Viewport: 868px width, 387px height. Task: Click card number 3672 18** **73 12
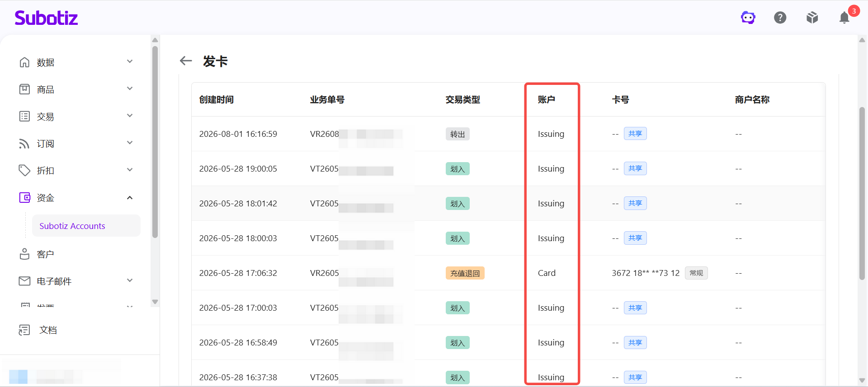click(646, 273)
